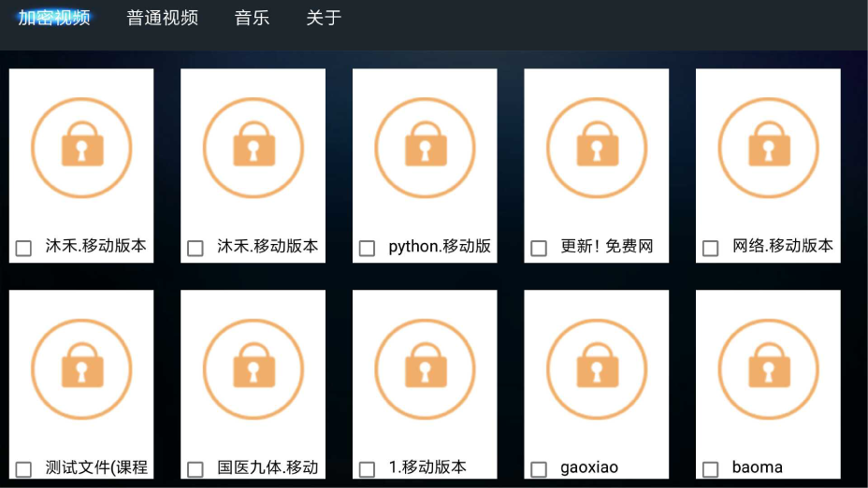Enable the baoma checkbox
This screenshot has height=488, width=868.
pyautogui.click(x=711, y=469)
